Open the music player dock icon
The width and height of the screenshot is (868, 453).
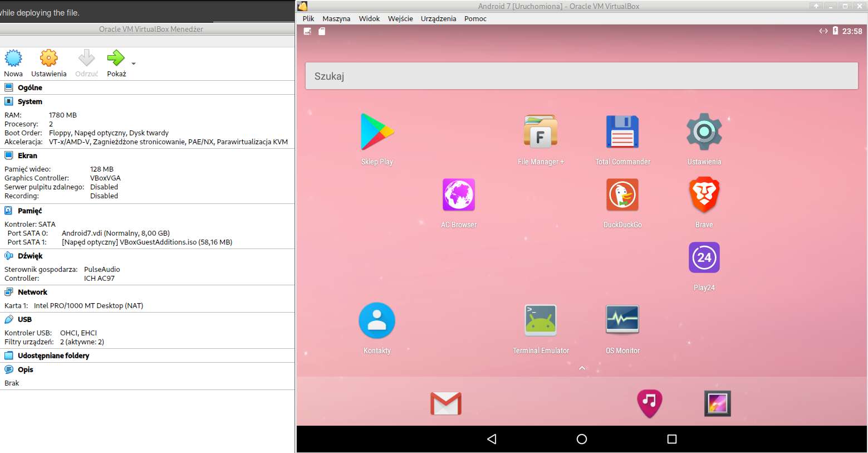(649, 403)
